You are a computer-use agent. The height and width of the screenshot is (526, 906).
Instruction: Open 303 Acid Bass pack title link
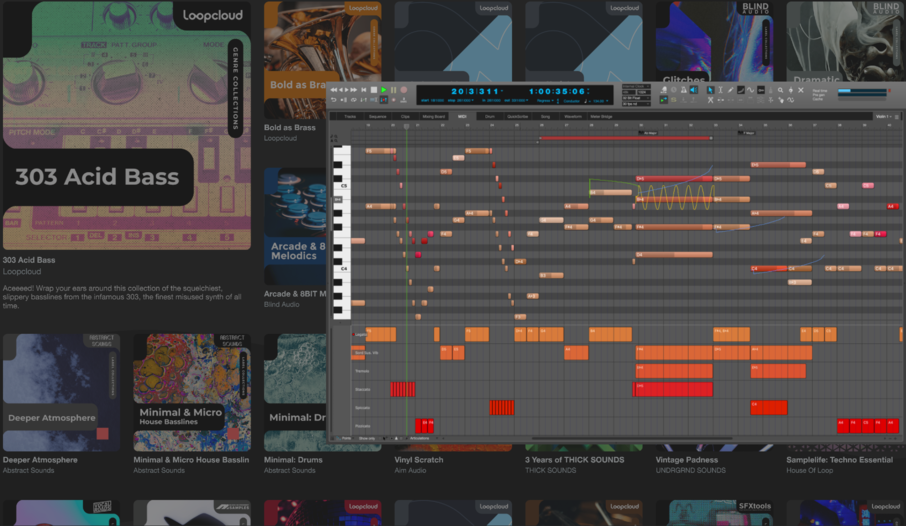coord(29,260)
